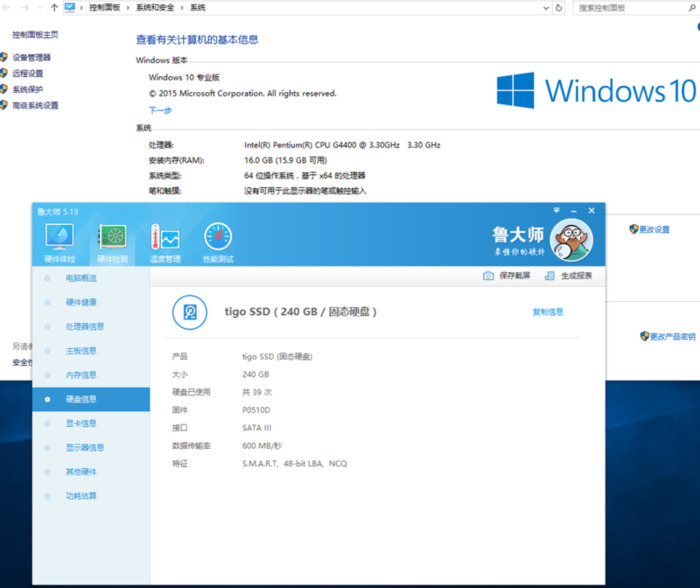Image resolution: width=700 pixels, height=588 pixels.
Task: Open 温度管理 temperature management icon
Action: [x=165, y=238]
